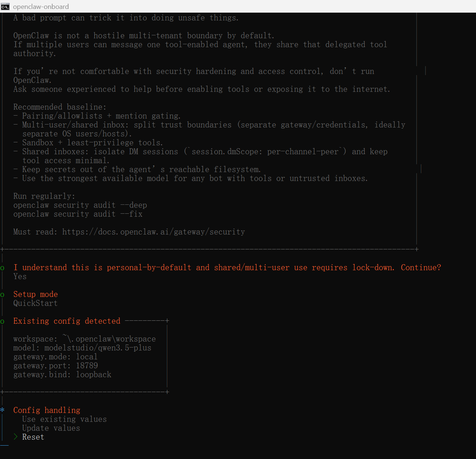Click 'openclaw security audit --fix' command
476x459 pixels.
(78, 214)
